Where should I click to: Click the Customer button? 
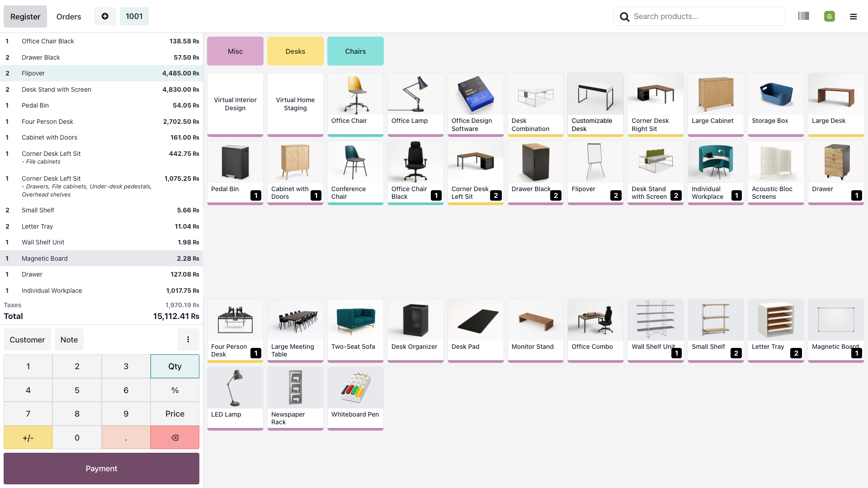click(x=27, y=339)
